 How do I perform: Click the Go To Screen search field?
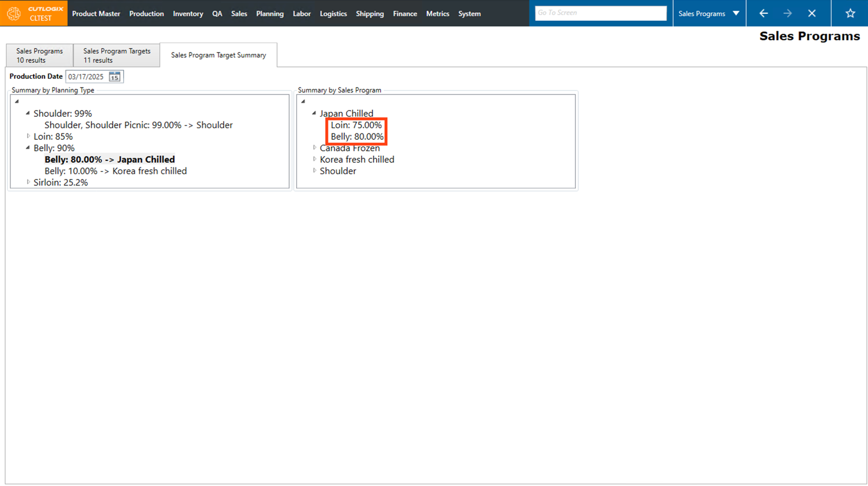click(600, 13)
